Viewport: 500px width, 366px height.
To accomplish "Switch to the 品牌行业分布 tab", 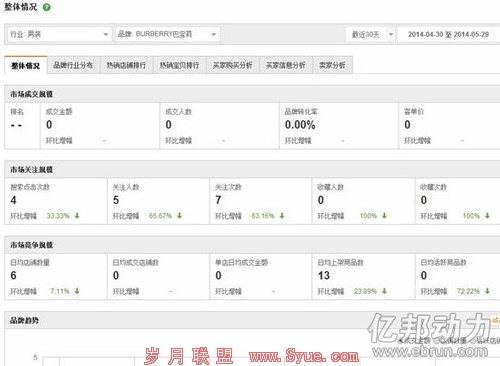I will 73,65.
